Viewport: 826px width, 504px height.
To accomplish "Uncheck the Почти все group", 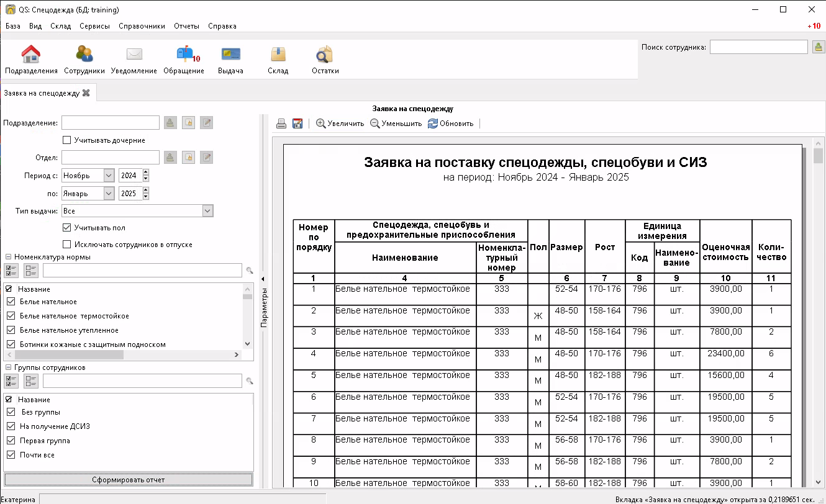I will [11, 455].
